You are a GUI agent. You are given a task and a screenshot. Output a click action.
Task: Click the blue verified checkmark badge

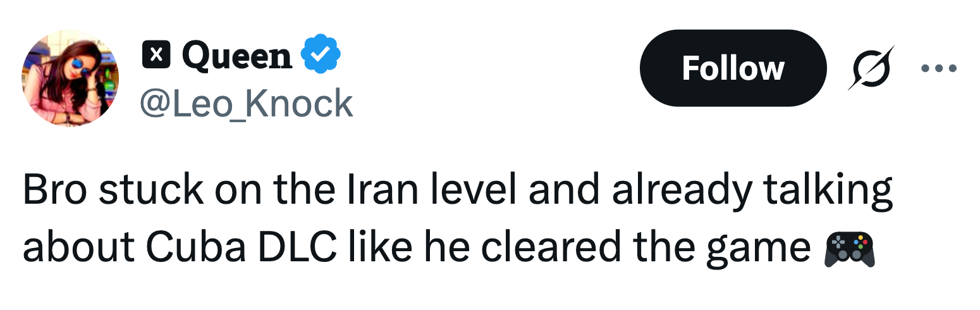click(x=320, y=55)
